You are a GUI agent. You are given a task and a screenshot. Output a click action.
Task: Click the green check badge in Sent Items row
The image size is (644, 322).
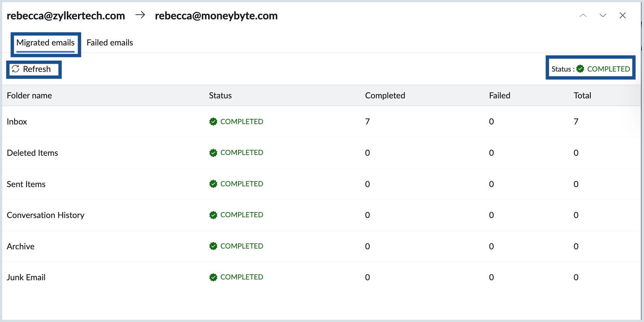tap(213, 184)
